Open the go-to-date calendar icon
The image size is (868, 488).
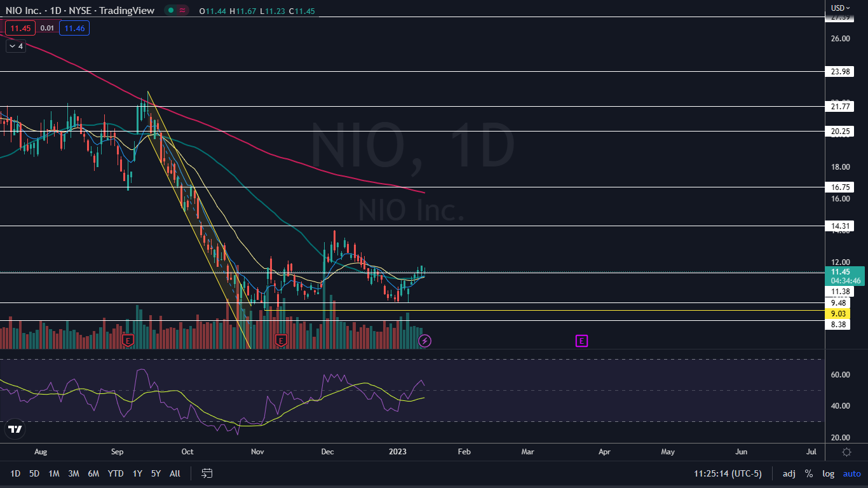click(207, 473)
